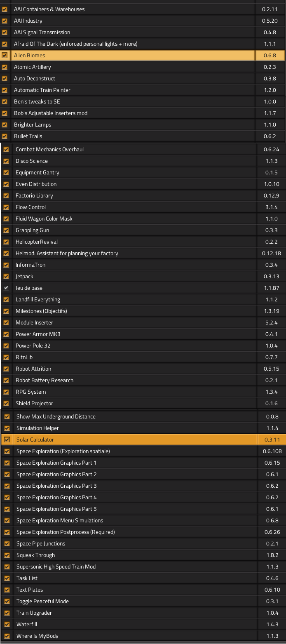Image resolution: width=286 pixels, height=644 pixels.
Task: Toggle the RPG System checkbox
Action: 6,392
